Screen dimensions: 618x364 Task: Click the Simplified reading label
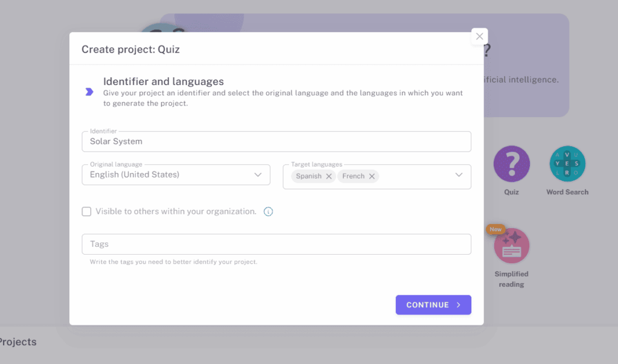[511, 279]
